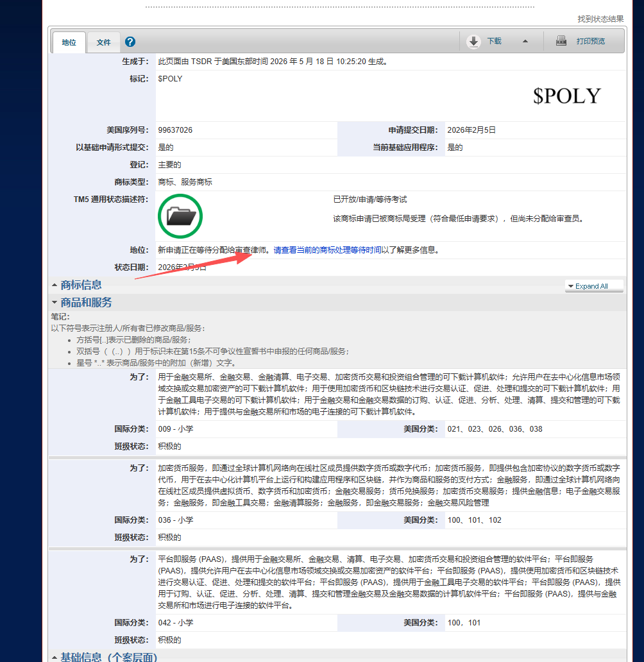Screen dimensions: 644x662
Task: Click the 009 - 小学 international class
Action: (176, 429)
